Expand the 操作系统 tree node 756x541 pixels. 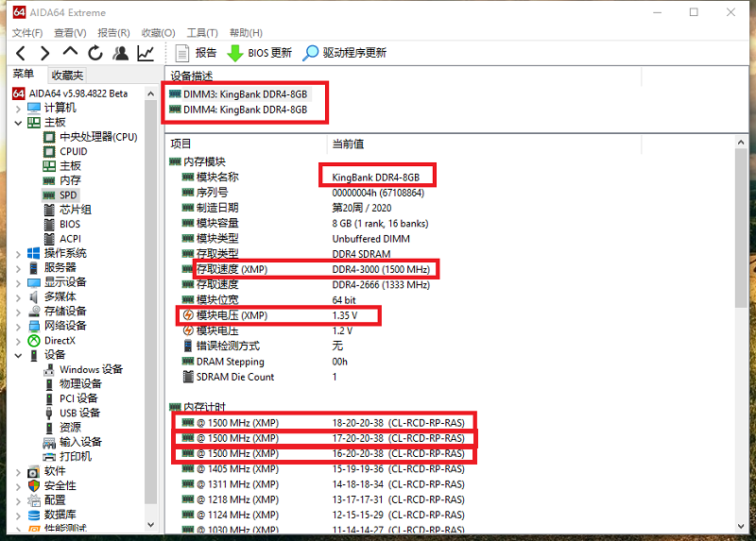[x=18, y=254]
